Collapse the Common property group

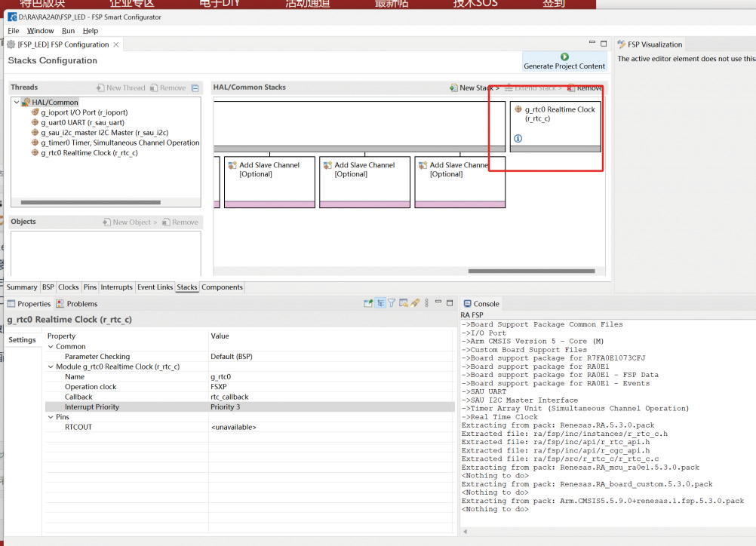coord(51,347)
